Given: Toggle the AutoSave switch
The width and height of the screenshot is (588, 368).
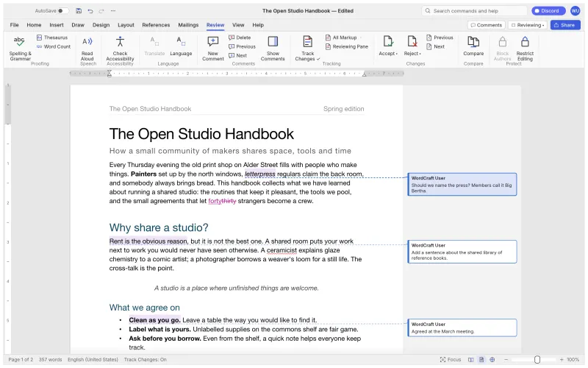Looking at the screenshot, I should pyautogui.click(x=62, y=11).
